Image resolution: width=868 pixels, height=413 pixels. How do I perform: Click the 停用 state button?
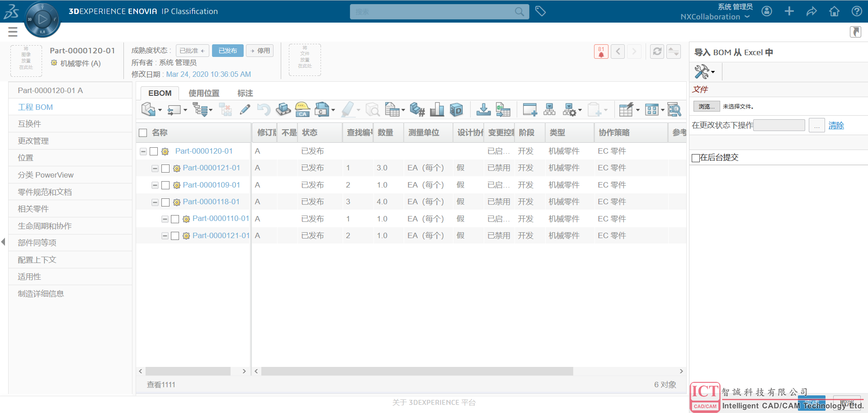pyautogui.click(x=260, y=51)
